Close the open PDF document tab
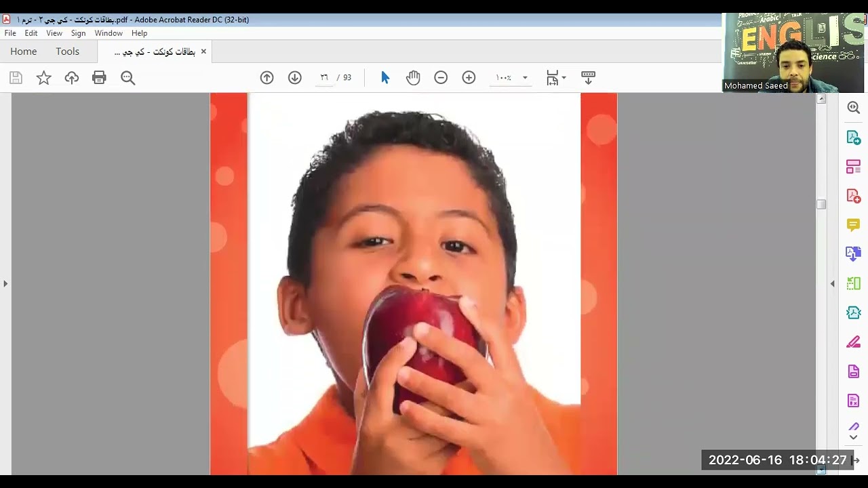 (x=203, y=52)
